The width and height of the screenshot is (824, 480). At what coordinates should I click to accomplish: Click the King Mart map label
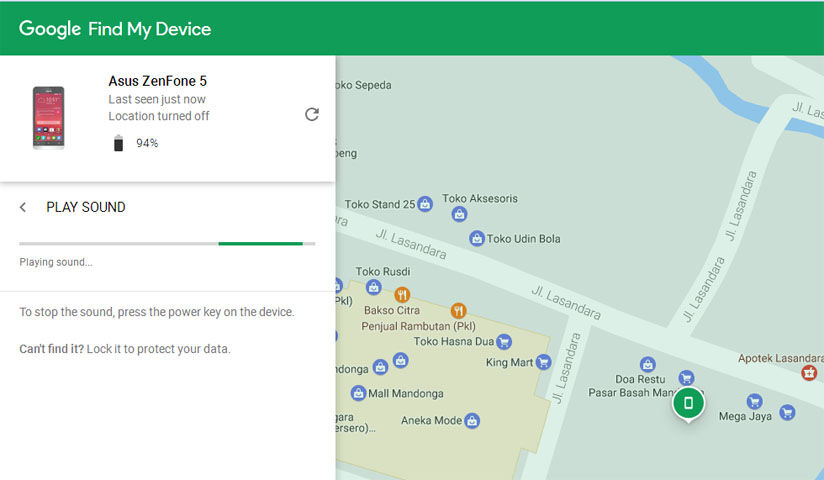[x=509, y=362]
